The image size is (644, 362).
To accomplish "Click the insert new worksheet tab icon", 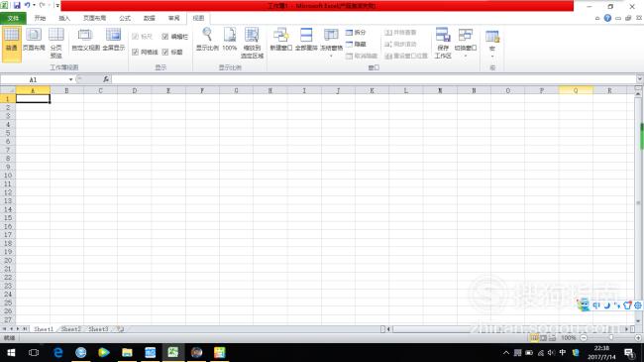I will pos(120,329).
